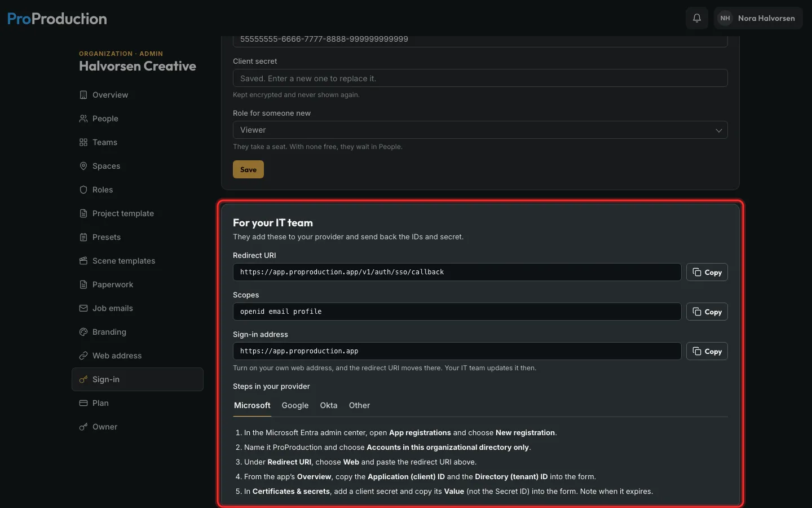The width and height of the screenshot is (812, 508).
Task: Switch to the Microsoft provider tab
Action: pos(252,405)
